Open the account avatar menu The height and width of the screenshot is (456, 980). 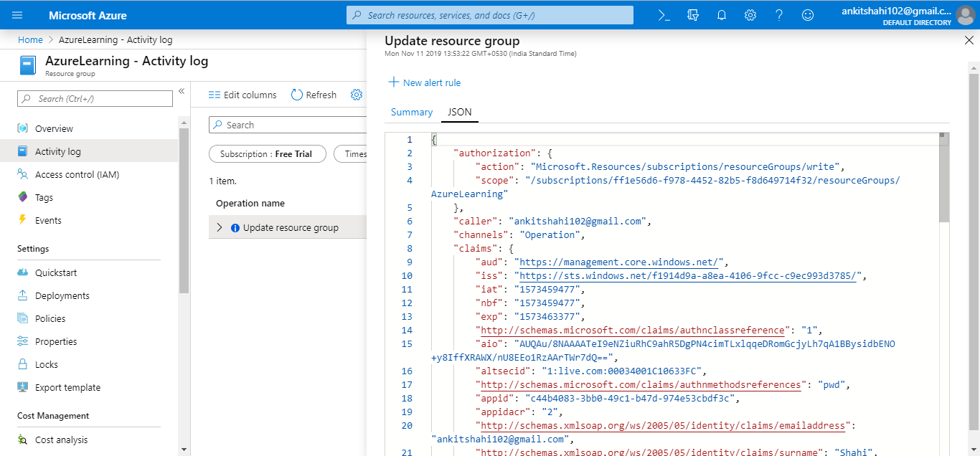(965, 14)
